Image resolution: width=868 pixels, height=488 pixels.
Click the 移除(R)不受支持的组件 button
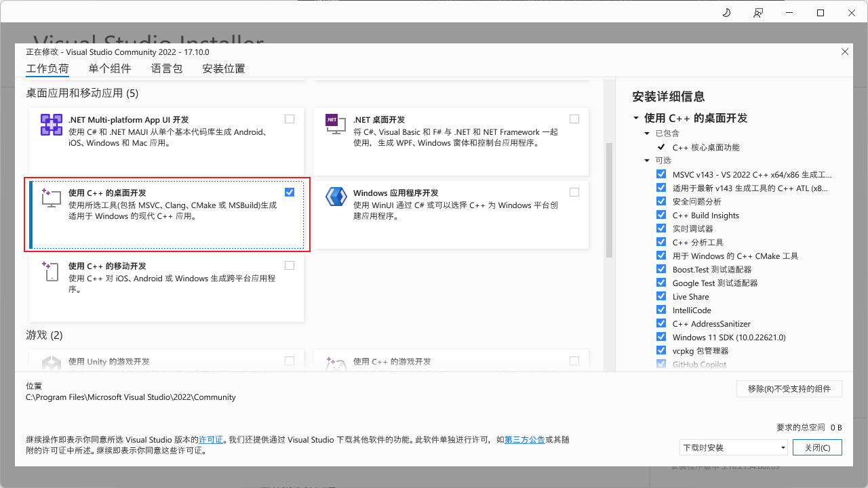pyautogui.click(x=789, y=388)
